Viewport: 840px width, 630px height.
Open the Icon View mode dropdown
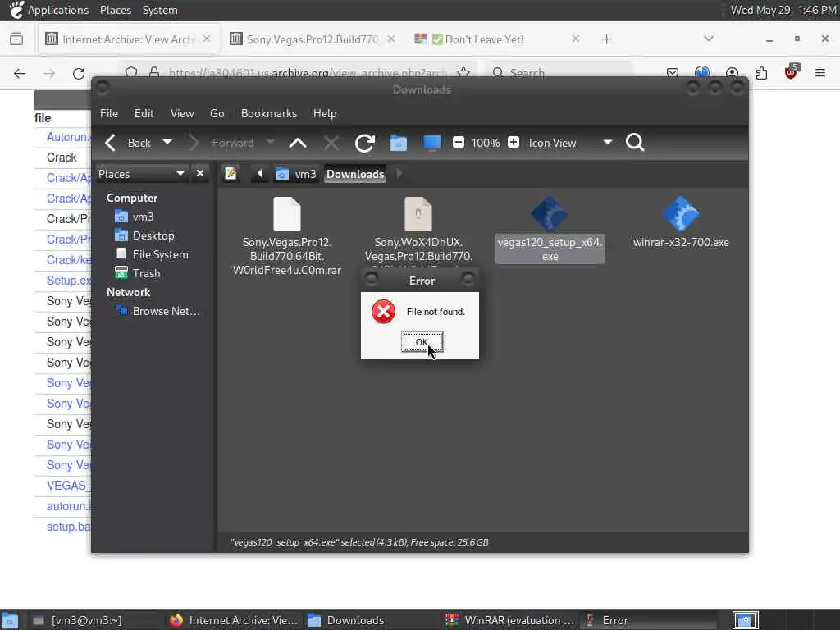pos(570,143)
